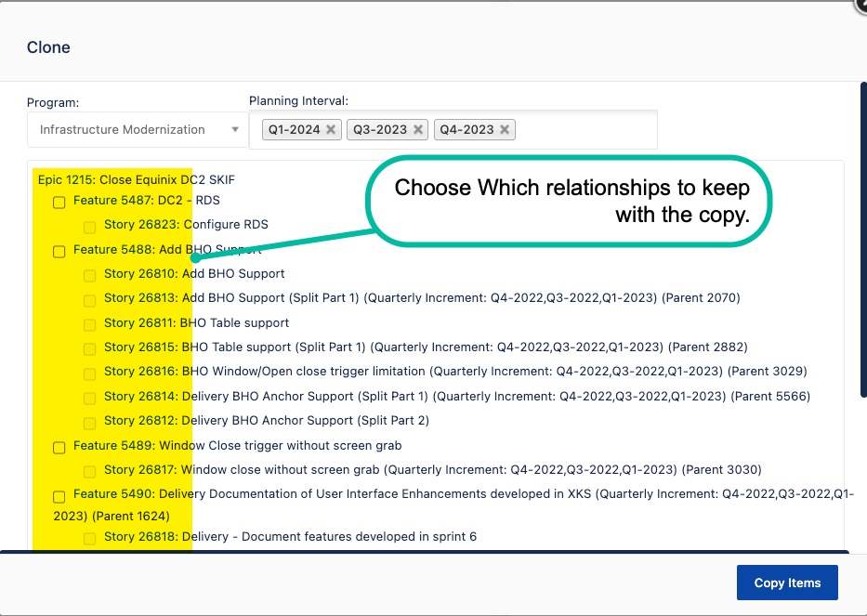This screenshot has width=867, height=616.
Task: Check Story 26810: Add BHO Support
Action: click(x=89, y=276)
